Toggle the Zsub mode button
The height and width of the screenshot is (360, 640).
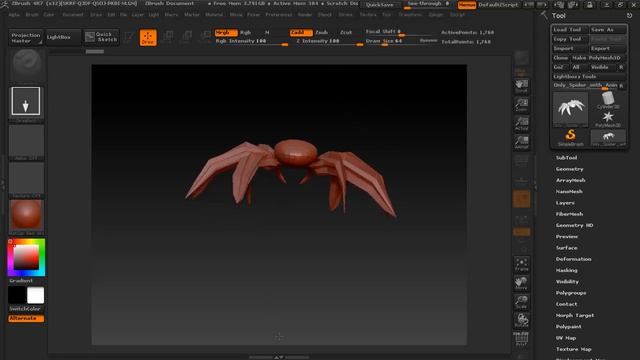click(322, 32)
